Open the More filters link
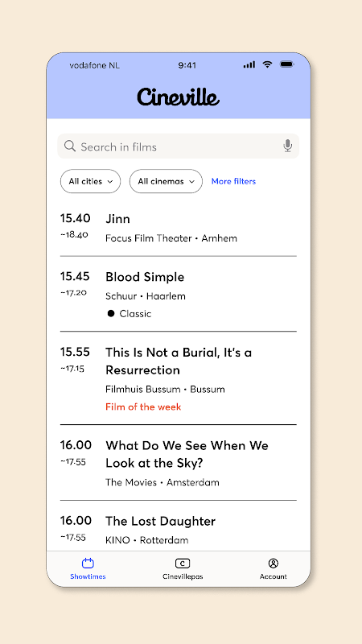Viewport: 362px width, 644px height. pyautogui.click(x=233, y=181)
